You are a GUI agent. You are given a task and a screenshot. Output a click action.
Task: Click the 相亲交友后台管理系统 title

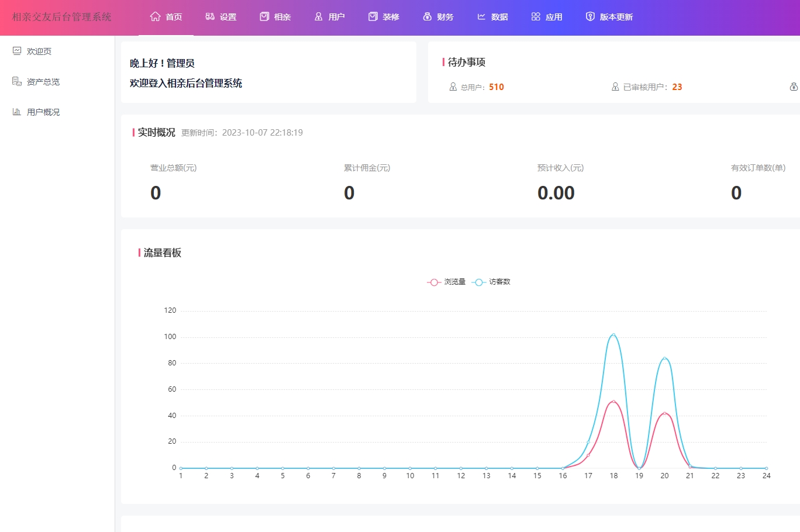[x=61, y=17]
